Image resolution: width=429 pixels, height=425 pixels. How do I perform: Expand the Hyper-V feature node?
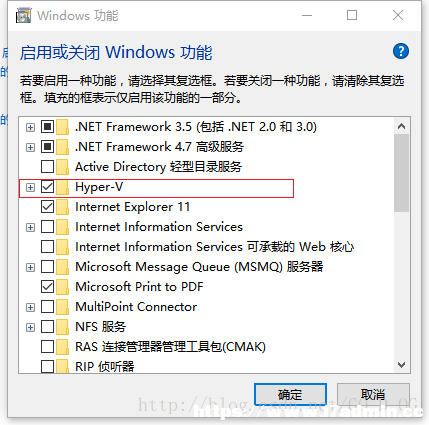(30, 187)
